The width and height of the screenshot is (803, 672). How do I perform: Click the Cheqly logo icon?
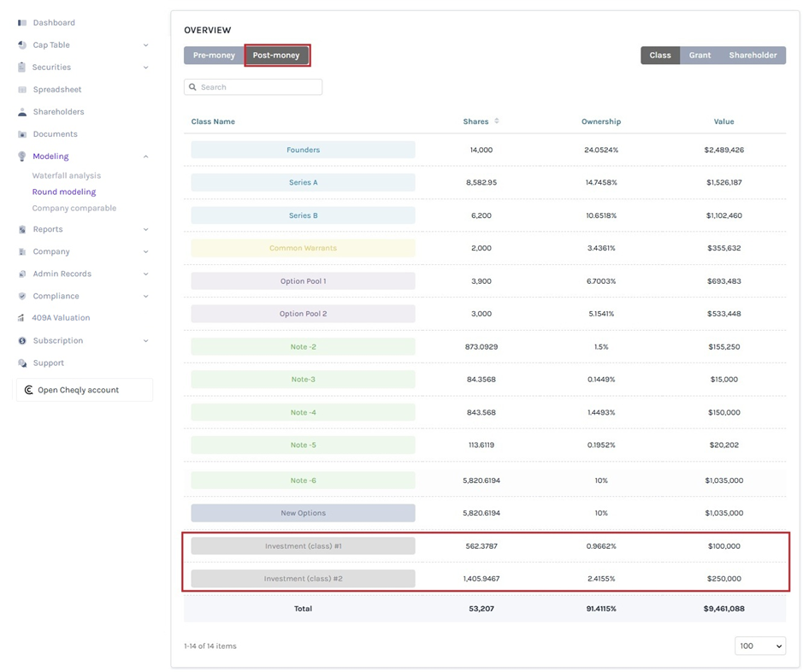click(x=29, y=390)
